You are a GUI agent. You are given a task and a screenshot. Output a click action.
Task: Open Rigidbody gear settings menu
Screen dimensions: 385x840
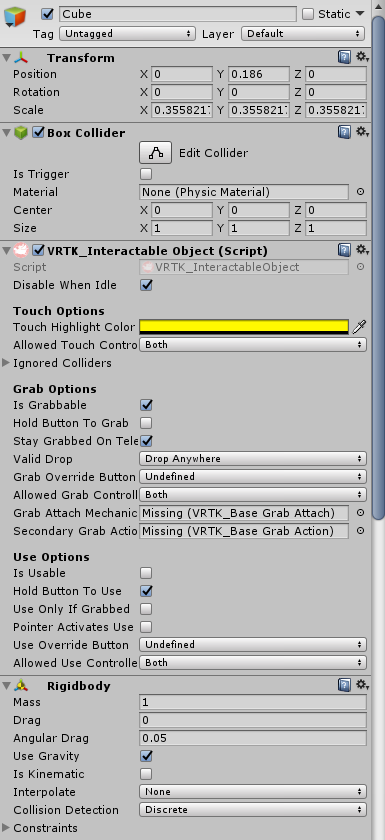(x=363, y=685)
